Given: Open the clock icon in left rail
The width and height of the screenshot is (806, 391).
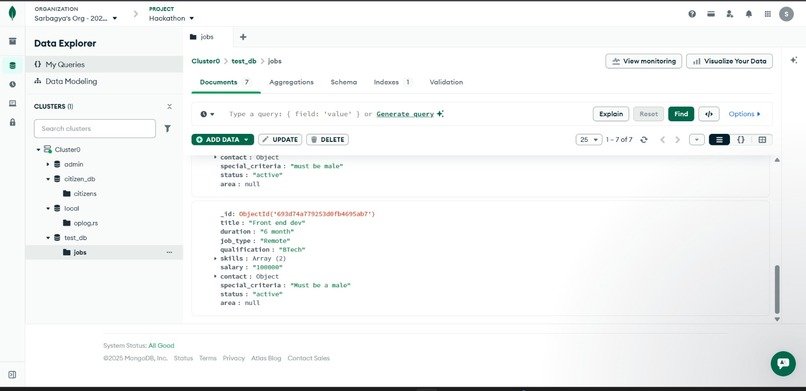Looking at the screenshot, I should (x=12, y=84).
